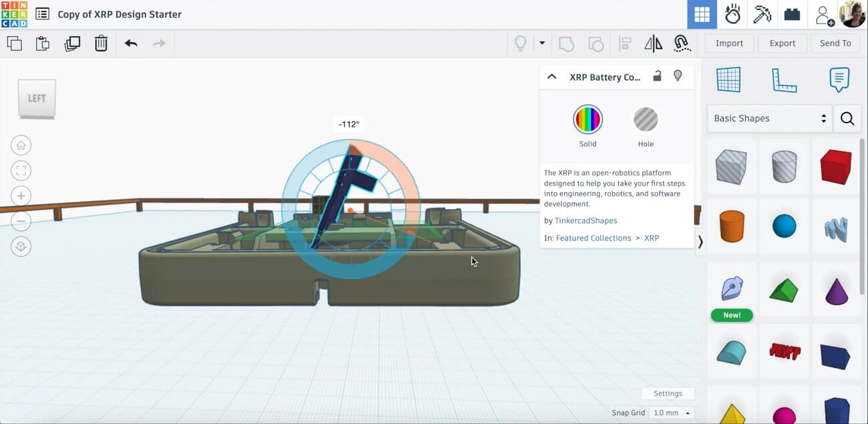Click the Mirror/Flip tool in the toolbar

(x=653, y=43)
